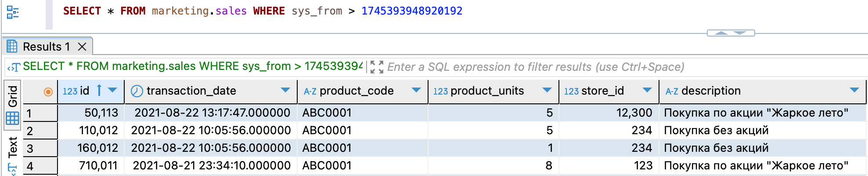Switch to Grid view mode
Viewport: 868px width, 176px height.
pyautogui.click(x=12, y=105)
